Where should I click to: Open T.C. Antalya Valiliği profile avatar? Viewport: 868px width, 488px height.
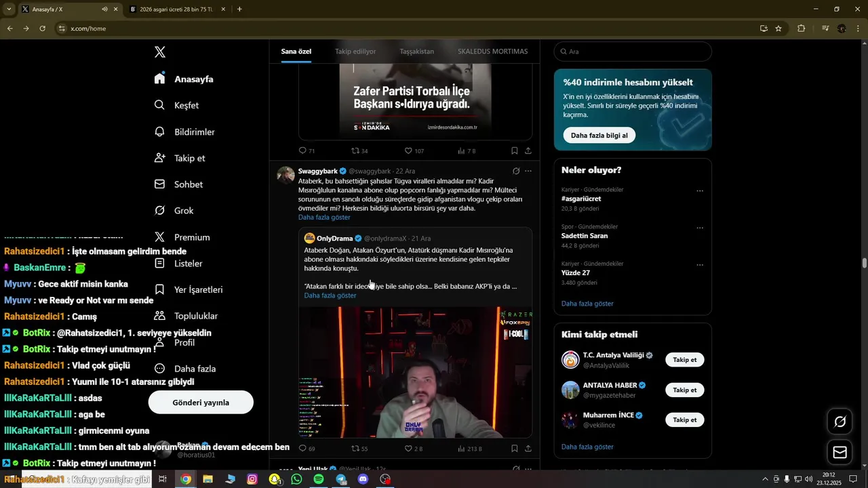point(570,360)
